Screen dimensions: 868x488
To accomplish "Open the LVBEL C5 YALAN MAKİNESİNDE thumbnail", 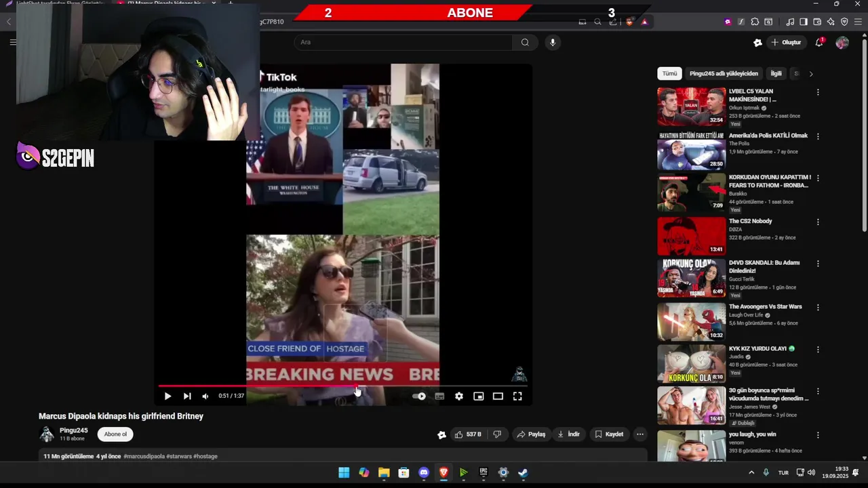I will (691, 106).
